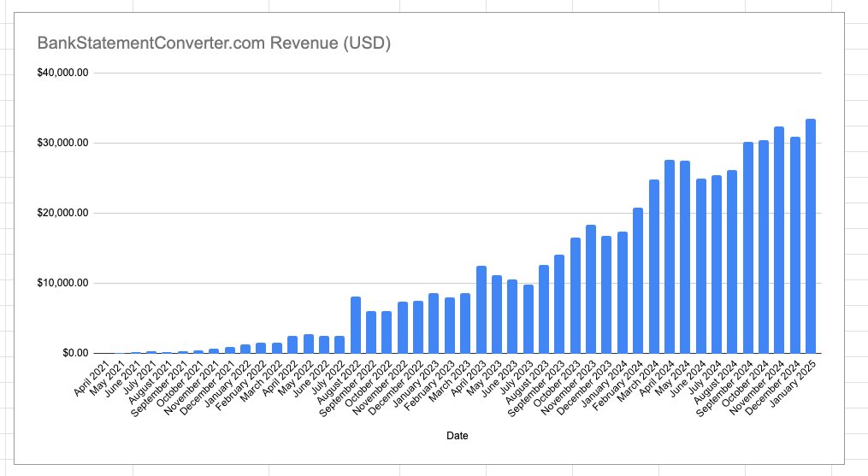The height and width of the screenshot is (476, 868).
Task: Click the November 2023 revenue bar
Action: point(591,289)
